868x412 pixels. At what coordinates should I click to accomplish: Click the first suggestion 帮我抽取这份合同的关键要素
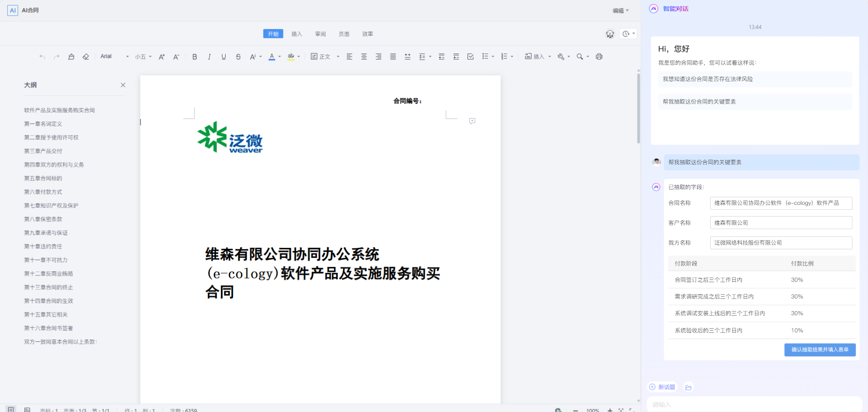(x=755, y=102)
